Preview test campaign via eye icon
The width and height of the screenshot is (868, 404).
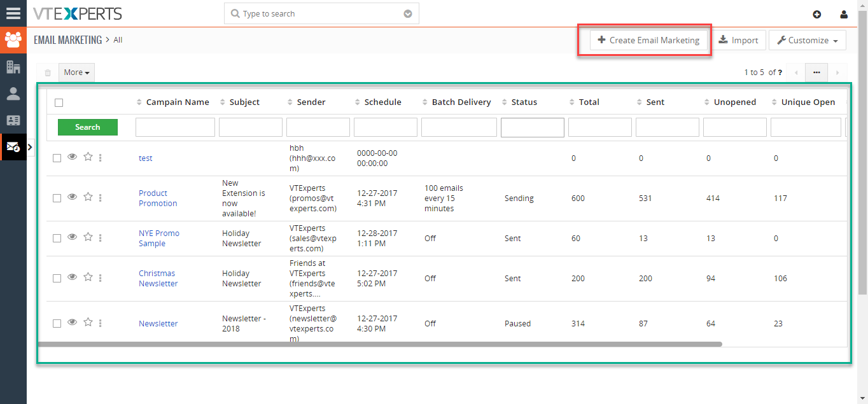73,157
